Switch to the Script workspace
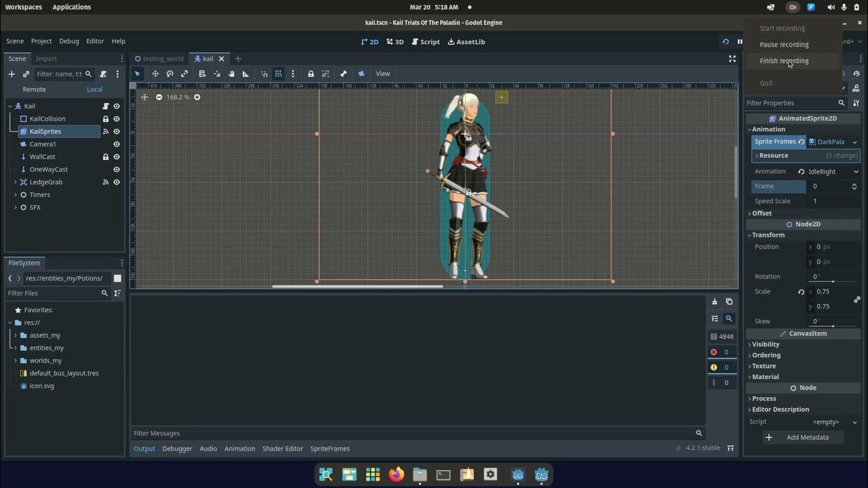The height and width of the screenshot is (488, 868). [x=426, y=42]
